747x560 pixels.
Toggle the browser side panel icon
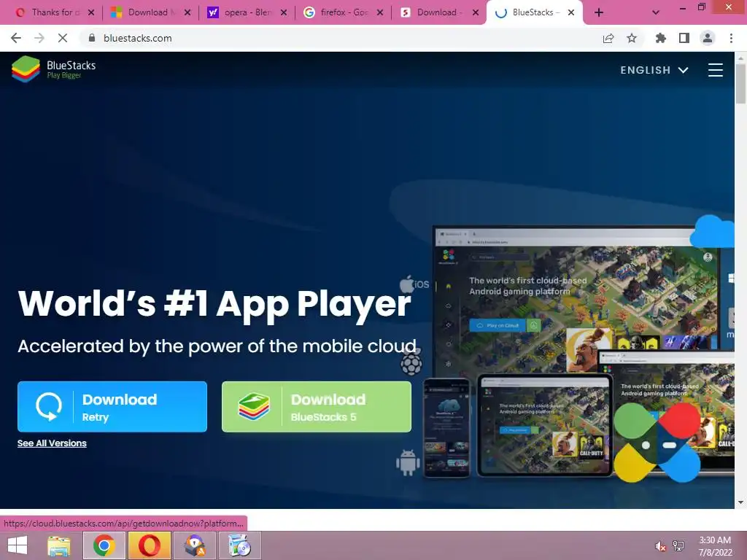[684, 38]
